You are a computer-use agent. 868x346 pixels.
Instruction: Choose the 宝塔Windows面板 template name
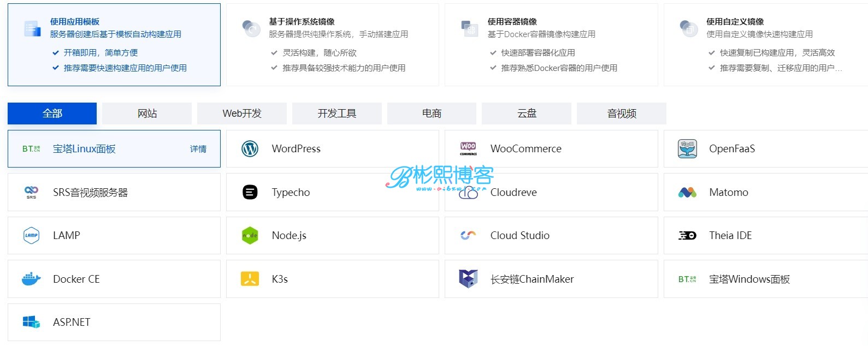[749, 279]
